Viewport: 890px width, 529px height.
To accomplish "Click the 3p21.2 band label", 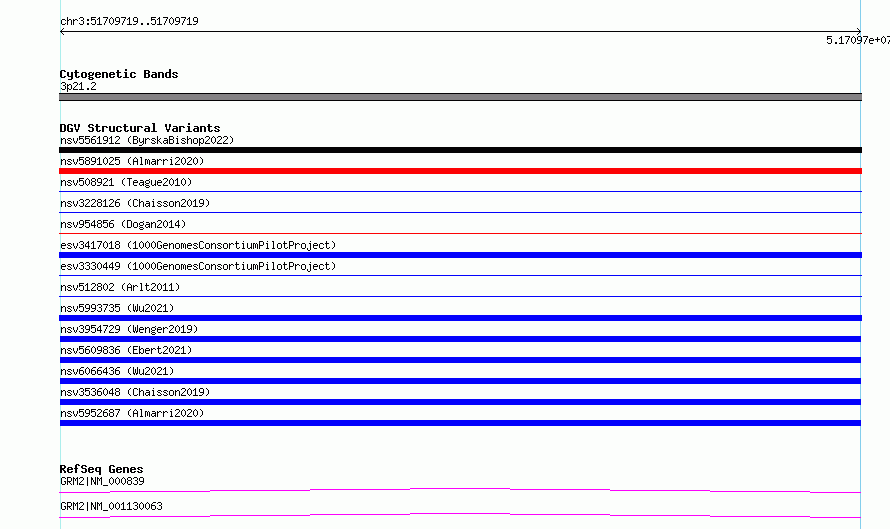I will (x=78, y=86).
